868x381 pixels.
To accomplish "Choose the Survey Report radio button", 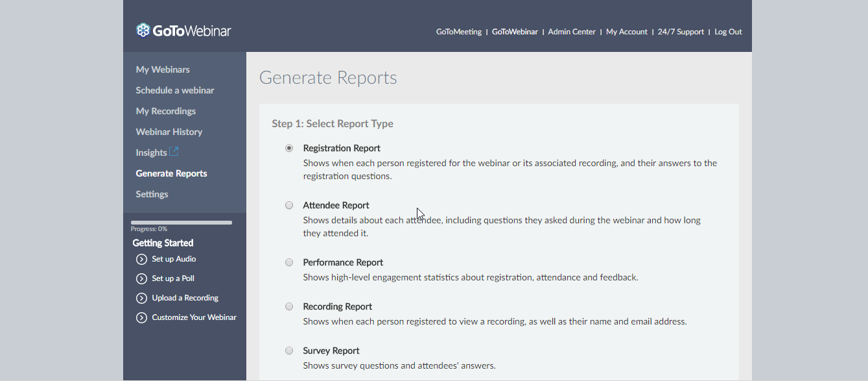I will [289, 350].
